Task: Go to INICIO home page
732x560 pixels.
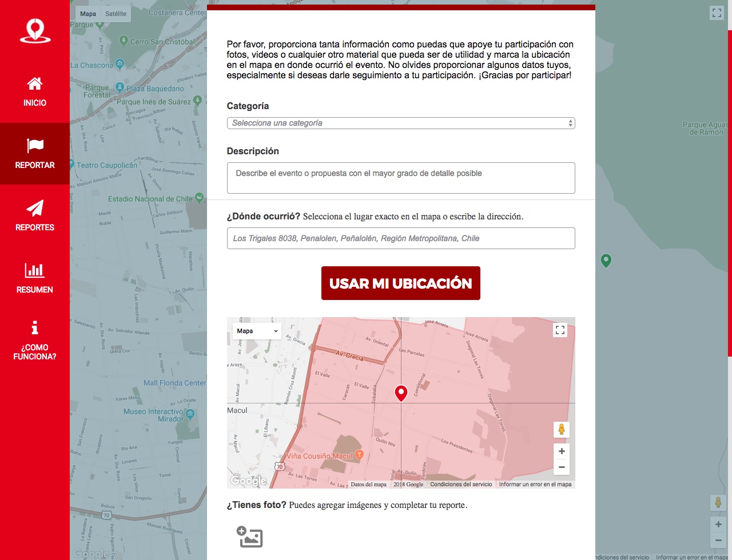Action: (35, 92)
